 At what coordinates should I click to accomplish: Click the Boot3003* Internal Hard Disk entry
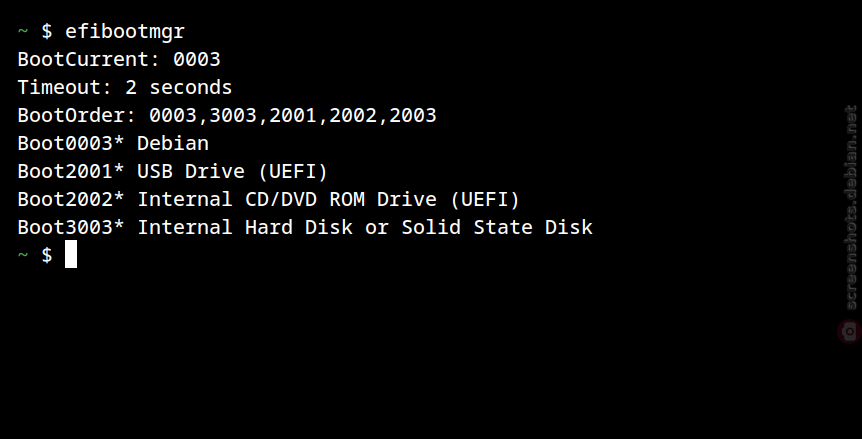pos(305,227)
